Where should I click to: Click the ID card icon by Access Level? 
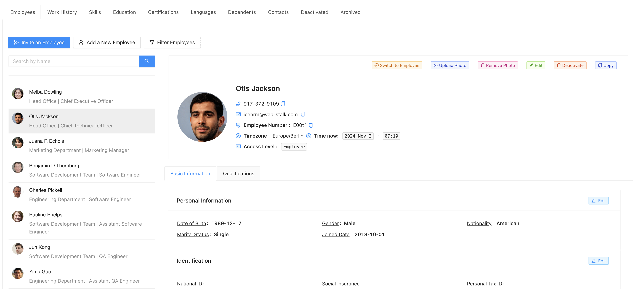pyautogui.click(x=238, y=147)
